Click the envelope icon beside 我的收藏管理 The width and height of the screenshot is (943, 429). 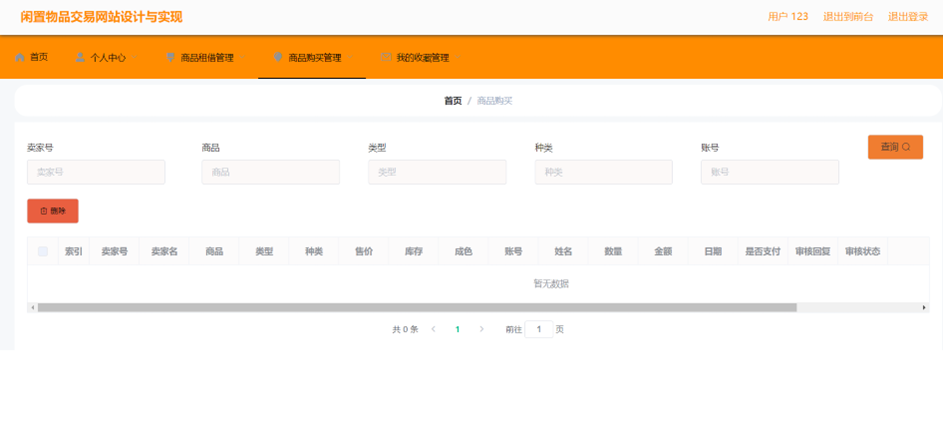386,57
